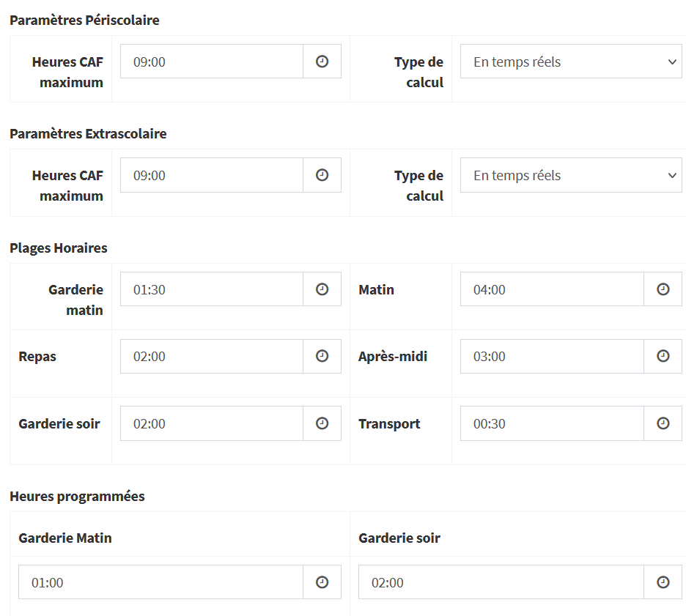
Task: Focus the Matin 04:00 time field
Action: click(x=551, y=289)
